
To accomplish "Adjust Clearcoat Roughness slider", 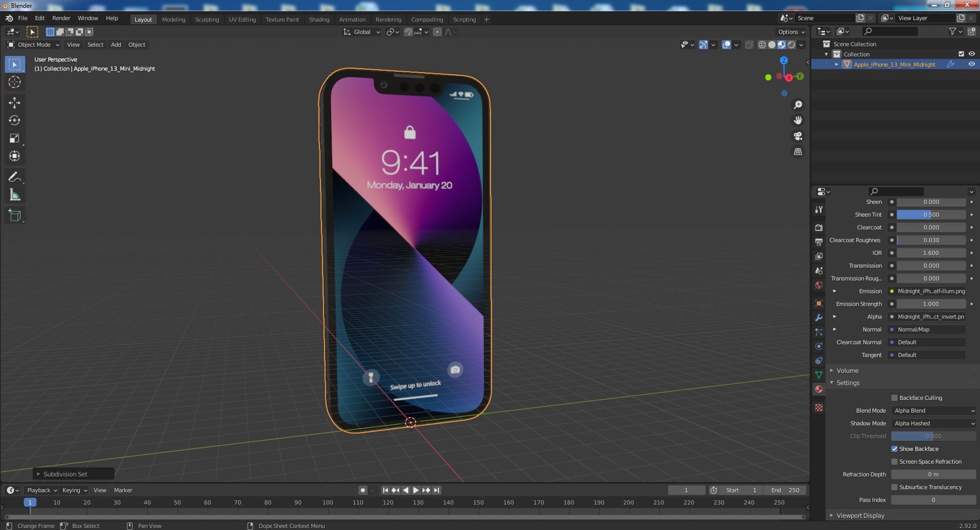I will pos(931,240).
